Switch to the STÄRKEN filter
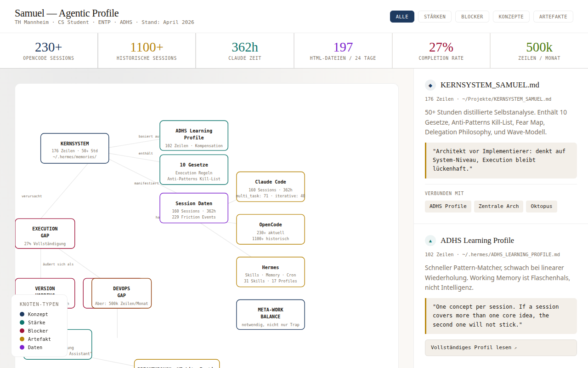 [435, 17]
